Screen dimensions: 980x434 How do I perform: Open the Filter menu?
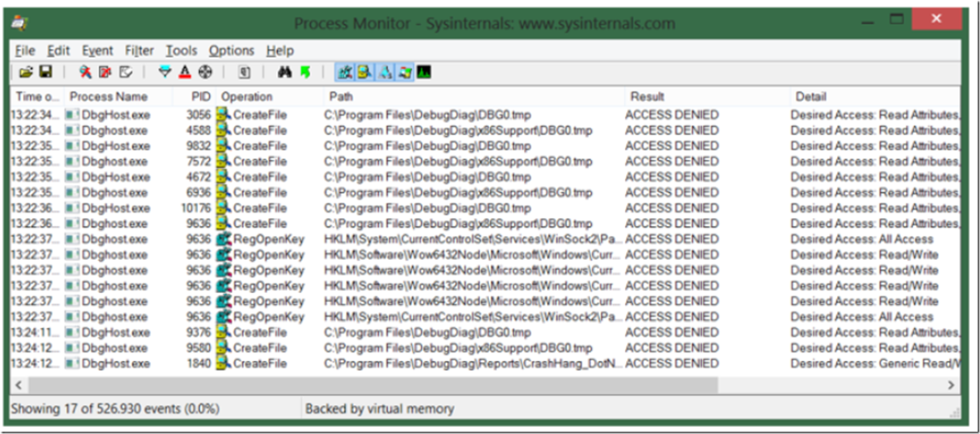139,51
